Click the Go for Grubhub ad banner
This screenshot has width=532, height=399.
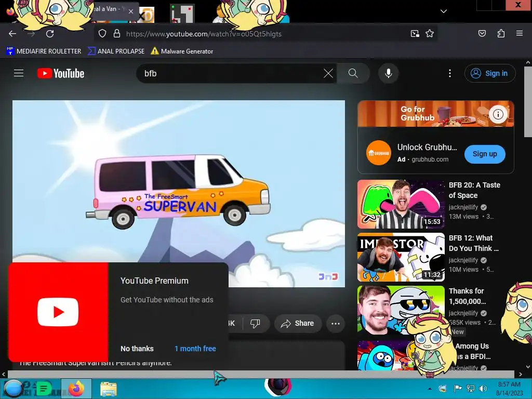[x=436, y=114]
